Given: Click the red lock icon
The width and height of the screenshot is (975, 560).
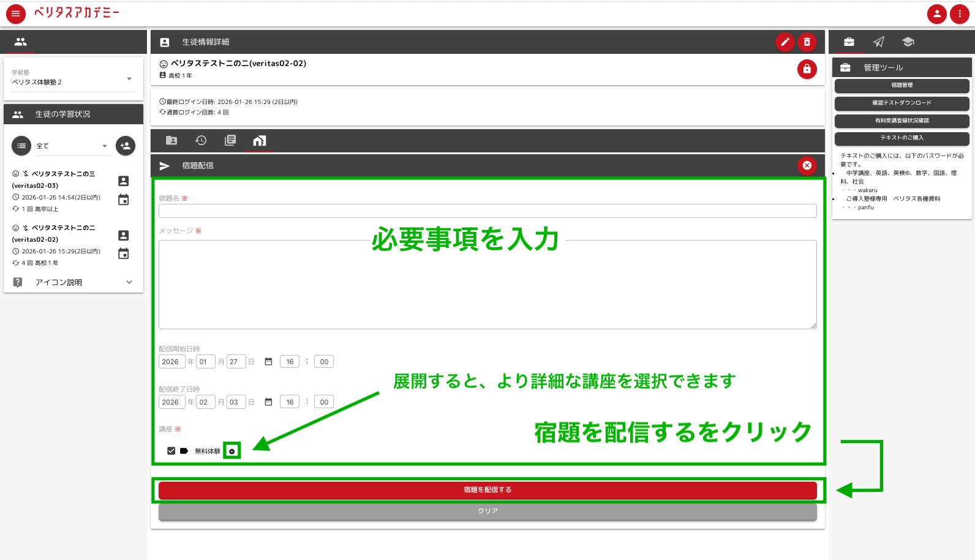Looking at the screenshot, I should (807, 69).
